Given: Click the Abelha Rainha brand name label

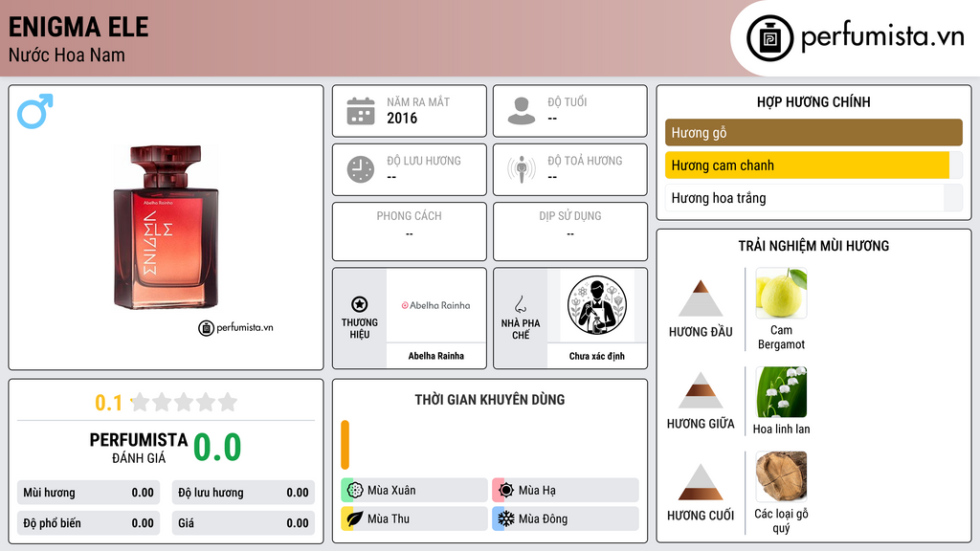Looking at the screenshot, I should coord(436,356).
